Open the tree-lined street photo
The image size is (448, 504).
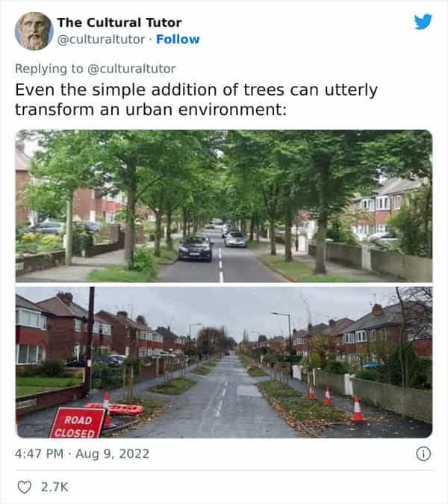click(224, 206)
